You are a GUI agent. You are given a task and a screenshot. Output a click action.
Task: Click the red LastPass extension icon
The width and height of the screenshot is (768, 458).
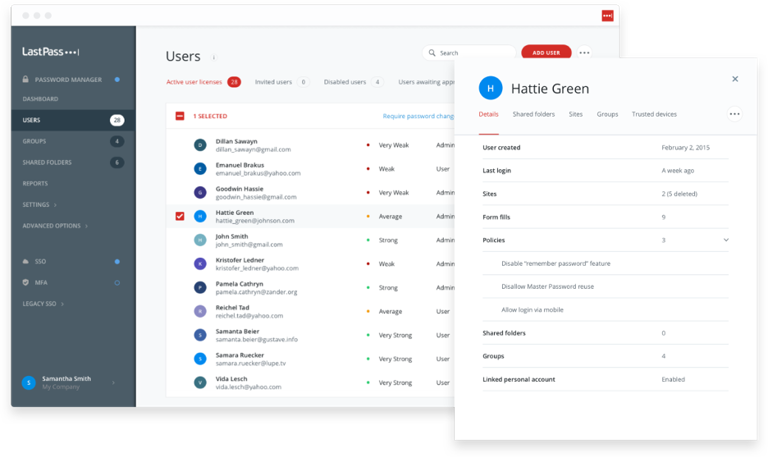click(607, 16)
